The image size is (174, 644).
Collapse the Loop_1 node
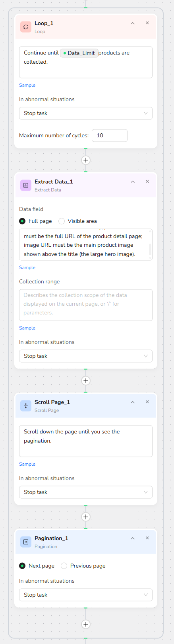pyautogui.click(x=133, y=23)
